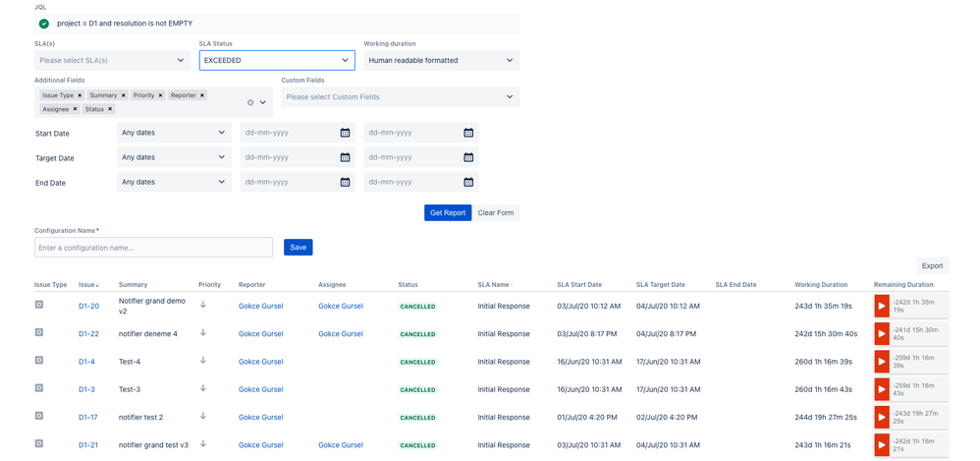
Task: Expand the Custom Fields selector
Action: (400, 97)
